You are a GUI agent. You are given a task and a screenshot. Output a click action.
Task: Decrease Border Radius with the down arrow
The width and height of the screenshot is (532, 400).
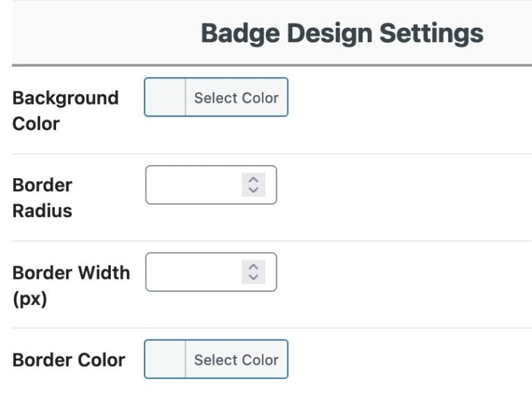tap(254, 189)
